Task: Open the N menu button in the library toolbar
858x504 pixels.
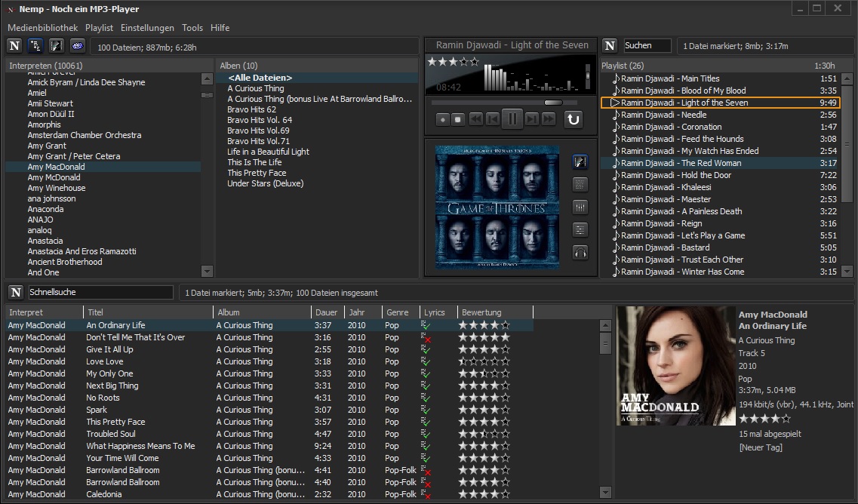Action: pyautogui.click(x=15, y=46)
